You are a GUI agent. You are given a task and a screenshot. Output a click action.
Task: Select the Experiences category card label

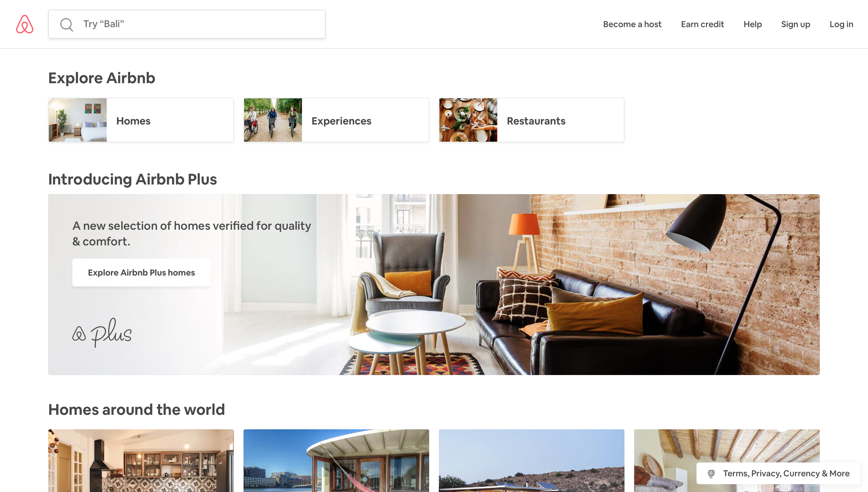341,121
